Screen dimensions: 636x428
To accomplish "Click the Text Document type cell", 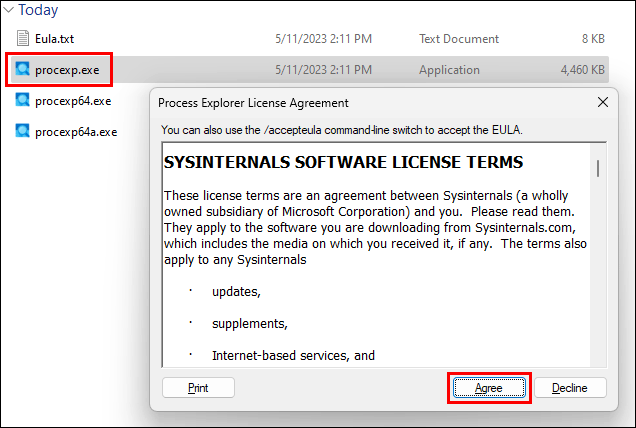I will [459, 39].
